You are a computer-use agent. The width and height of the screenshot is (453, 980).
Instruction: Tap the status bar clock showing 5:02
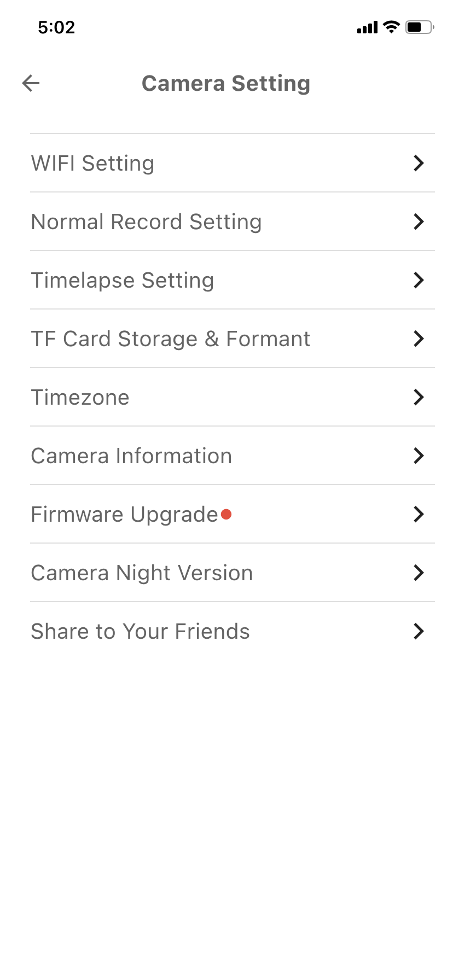(56, 27)
